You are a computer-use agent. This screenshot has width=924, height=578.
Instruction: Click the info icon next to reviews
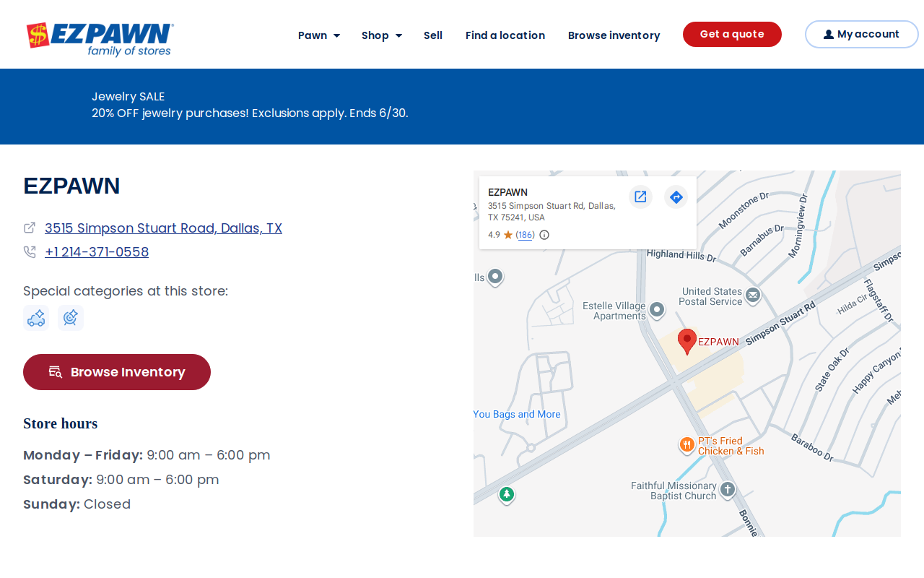pos(544,235)
